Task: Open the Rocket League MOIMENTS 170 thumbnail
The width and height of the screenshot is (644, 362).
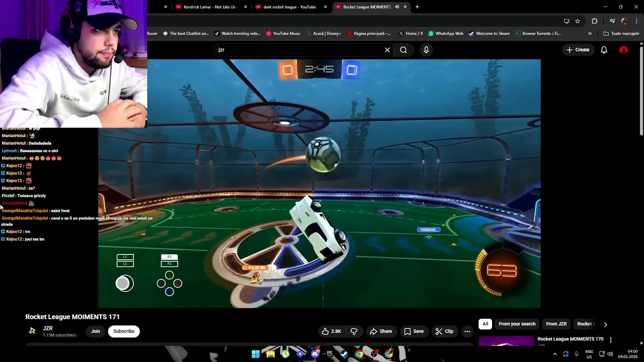Action: [506, 341]
